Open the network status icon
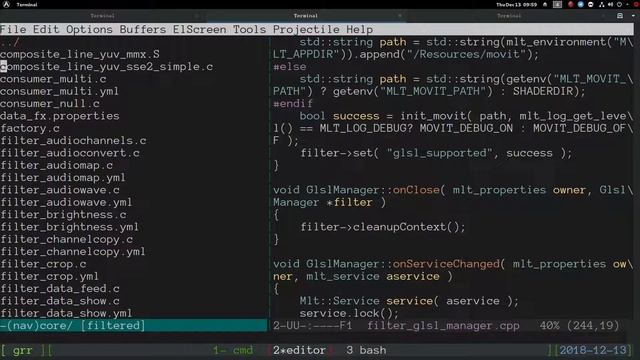Viewport: 640px width, 360px height. click(602, 4)
